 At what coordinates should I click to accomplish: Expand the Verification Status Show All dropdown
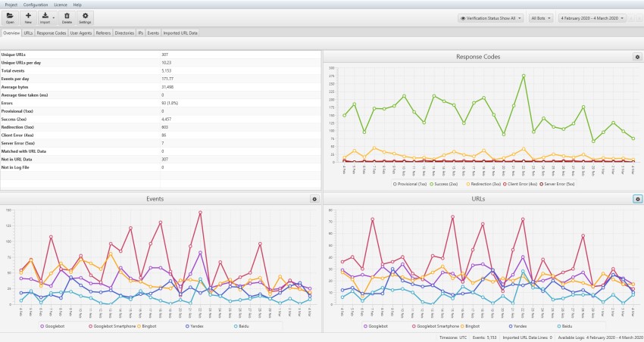[490, 17]
